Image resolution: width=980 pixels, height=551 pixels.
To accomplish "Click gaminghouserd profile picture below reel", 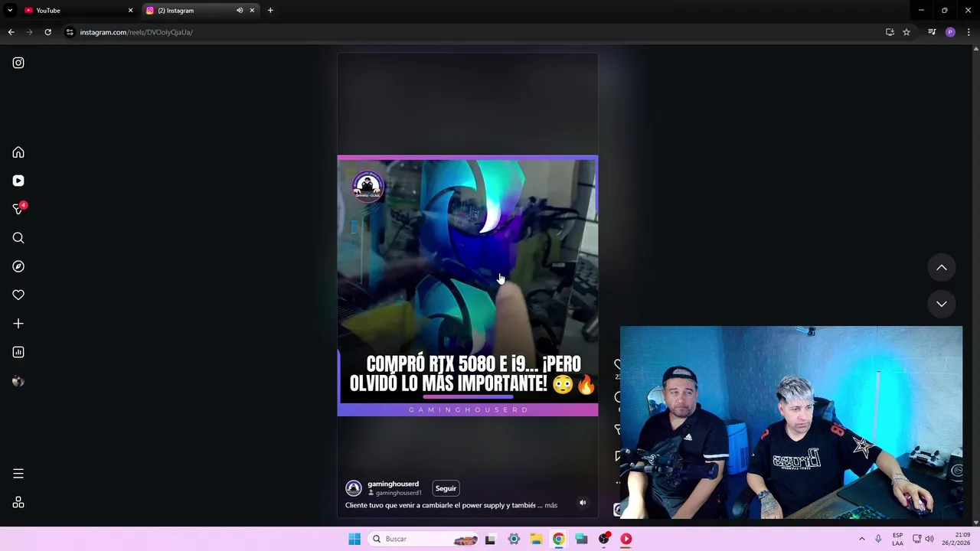I will click(x=354, y=488).
